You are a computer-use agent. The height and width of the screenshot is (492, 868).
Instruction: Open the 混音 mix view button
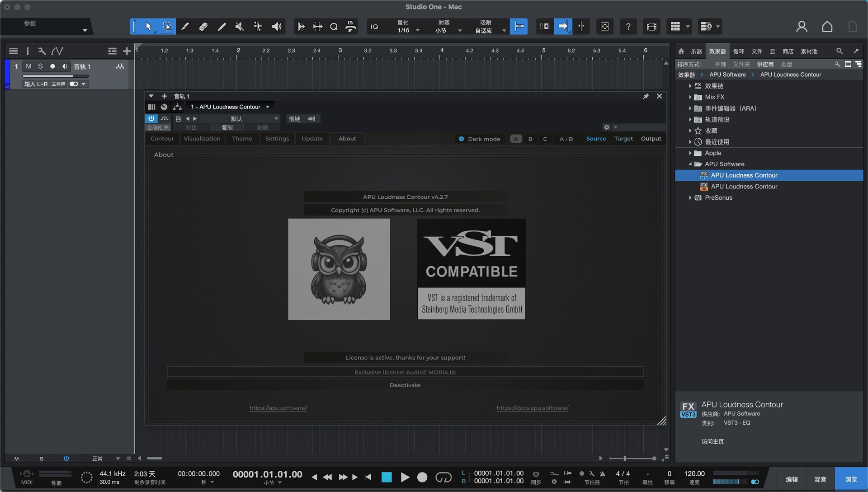(x=820, y=479)
